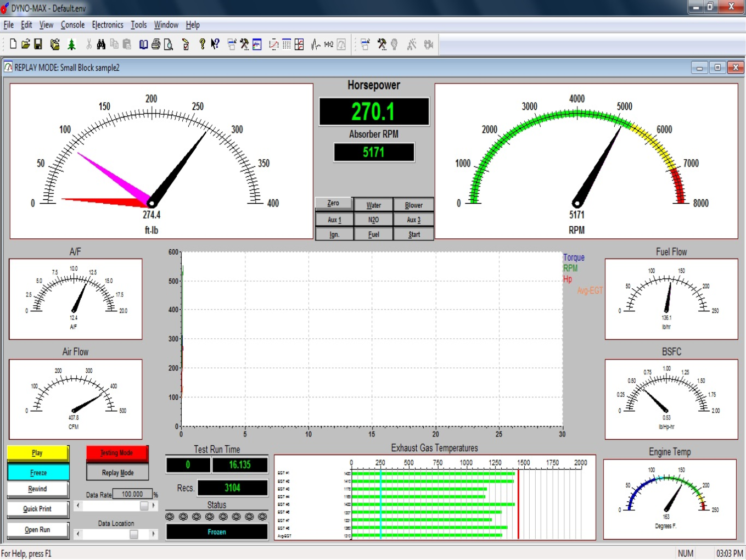Screen dimensions: 746x560
Task: Open the View menu
Action: pyautogui.click(x=46, y=25)
